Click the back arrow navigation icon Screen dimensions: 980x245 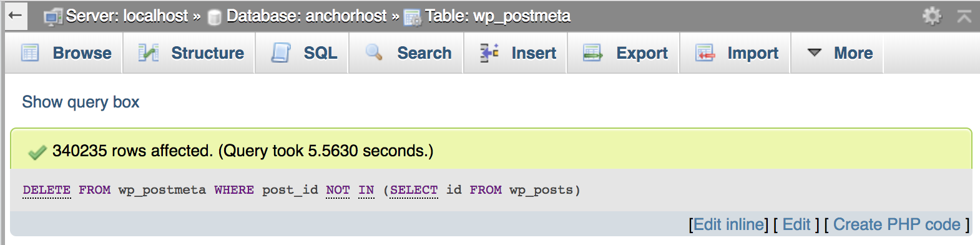pos(16,16)
